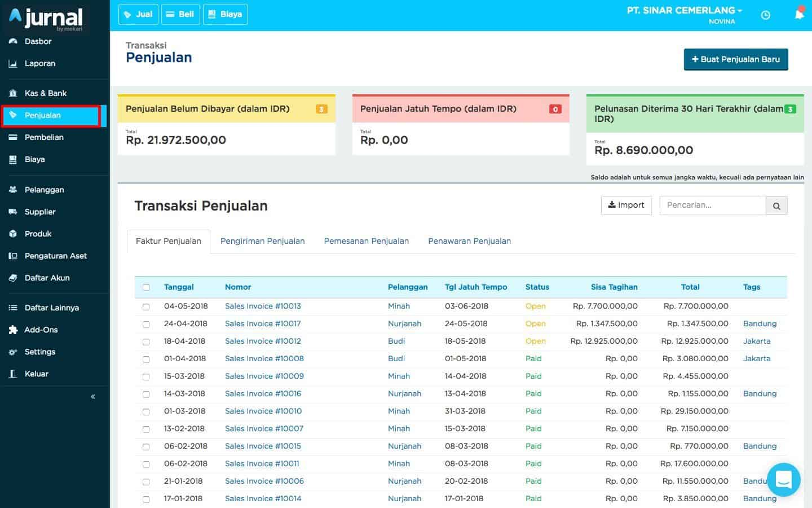Screen dimensions: 812x508
Task: Open Sales Invoice #10012
Action: click(263, 341)
